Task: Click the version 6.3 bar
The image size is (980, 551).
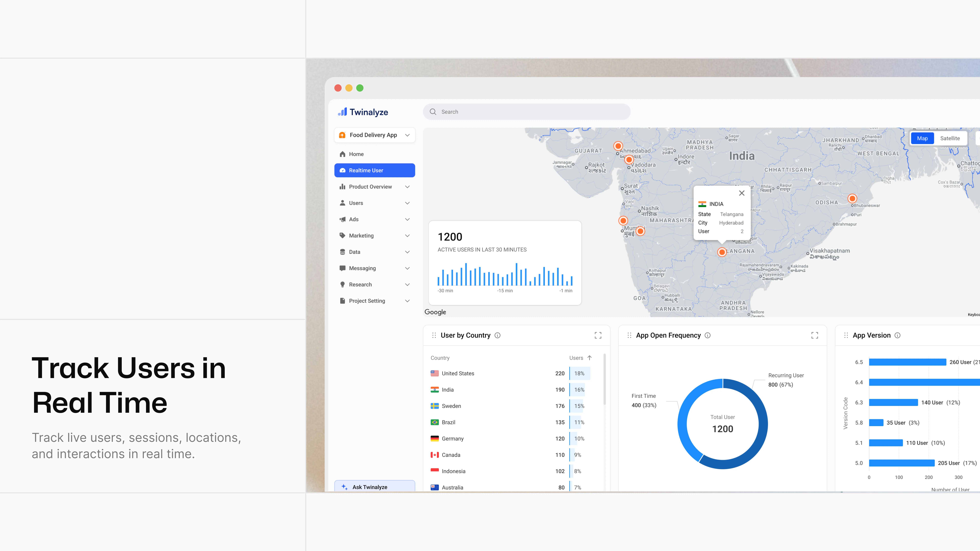Action: tap(893, 402)
